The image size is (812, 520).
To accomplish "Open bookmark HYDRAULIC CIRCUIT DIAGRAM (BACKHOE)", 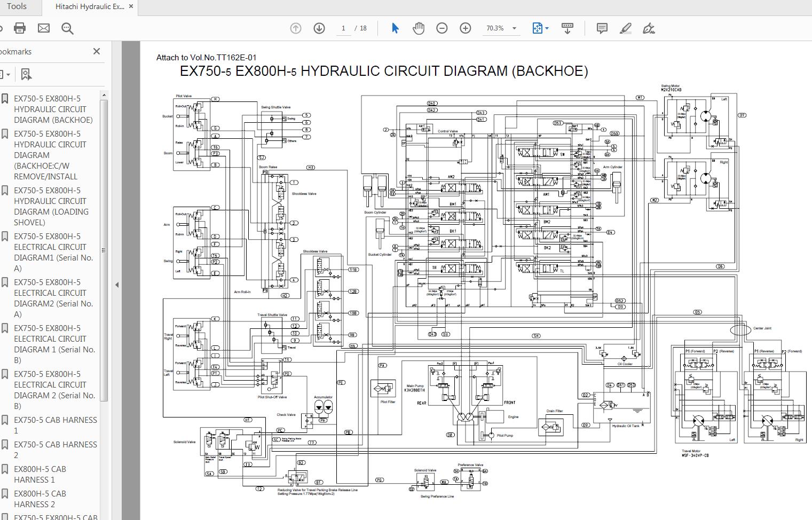I will pos(53,109).
